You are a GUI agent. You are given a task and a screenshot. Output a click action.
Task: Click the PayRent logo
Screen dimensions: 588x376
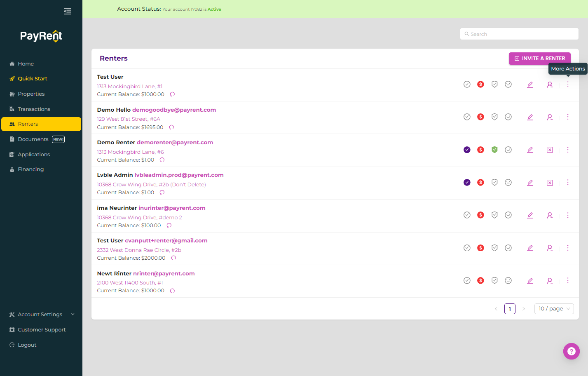pyautogui.click(x=41, y=36)
